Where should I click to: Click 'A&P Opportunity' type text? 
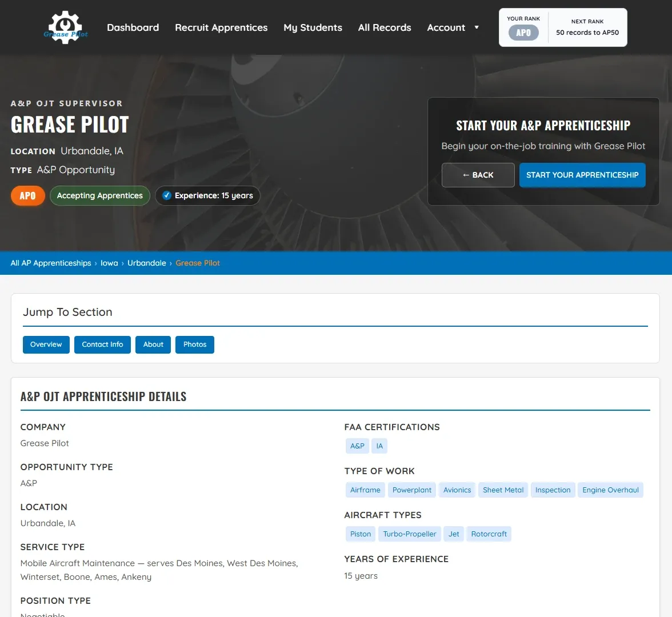(x=76, y=170)
